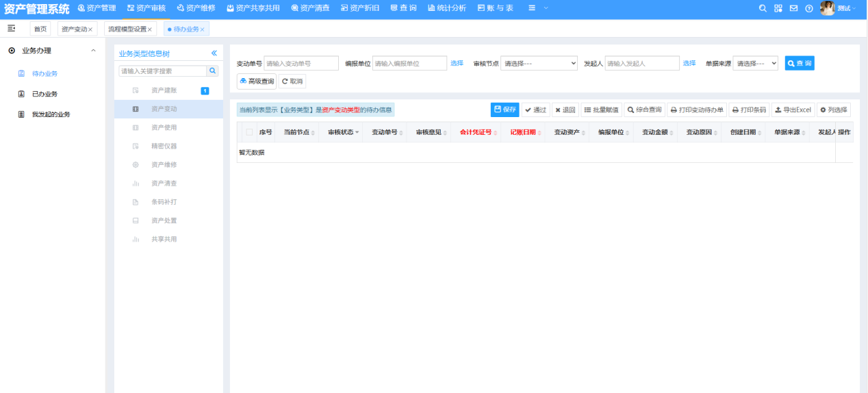Open the QR code icon in header

(x=778, y=8)
